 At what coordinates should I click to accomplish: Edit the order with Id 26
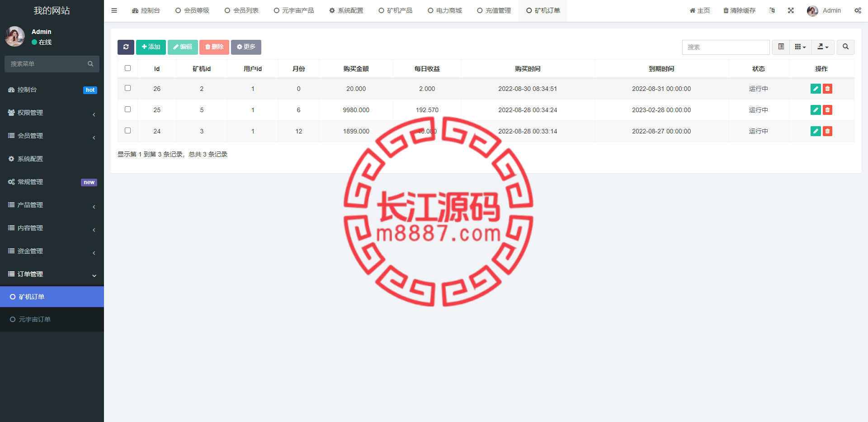coord(816,89)
